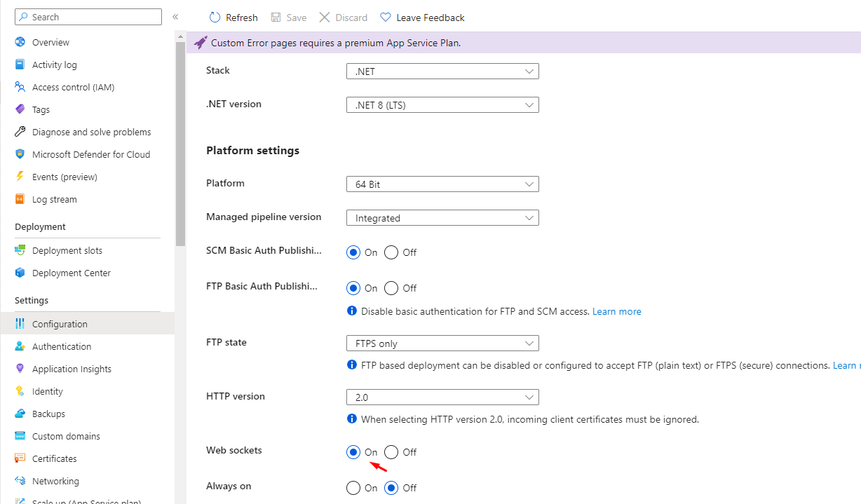Select Configuration in Settings menu
Viewport: 861px width, 504px height.
87,324
